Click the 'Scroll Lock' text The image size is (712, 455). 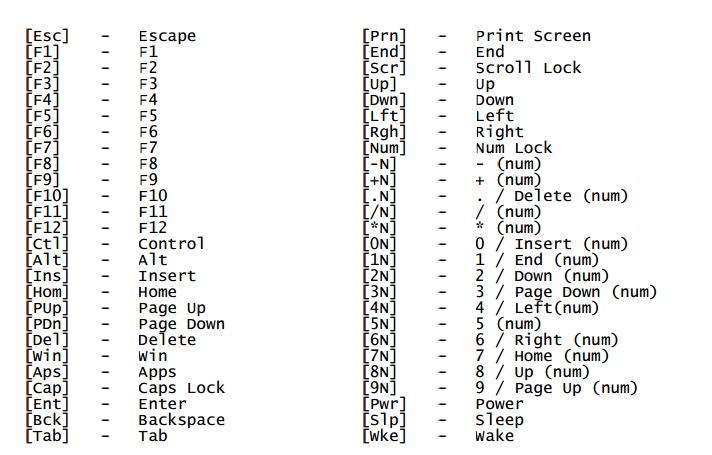pyautogui.click(x=528, y=68)
